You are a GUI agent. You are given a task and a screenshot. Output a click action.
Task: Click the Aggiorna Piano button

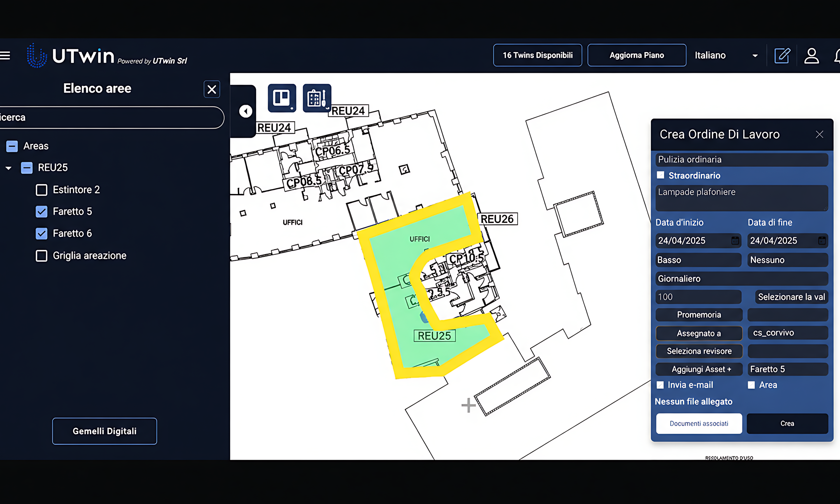click(637, 55)
